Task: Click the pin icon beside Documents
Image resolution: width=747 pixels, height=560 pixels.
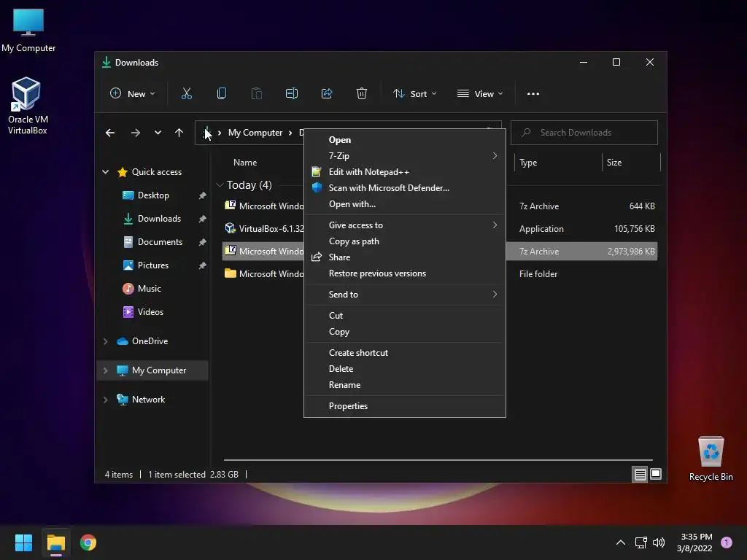Action: [203, 242]
